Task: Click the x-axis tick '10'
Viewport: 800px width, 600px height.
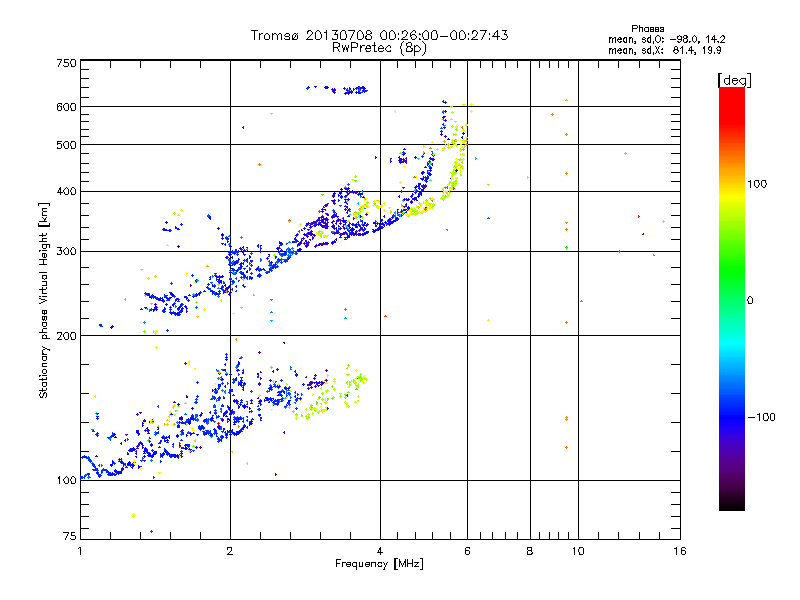Action: 578,551
